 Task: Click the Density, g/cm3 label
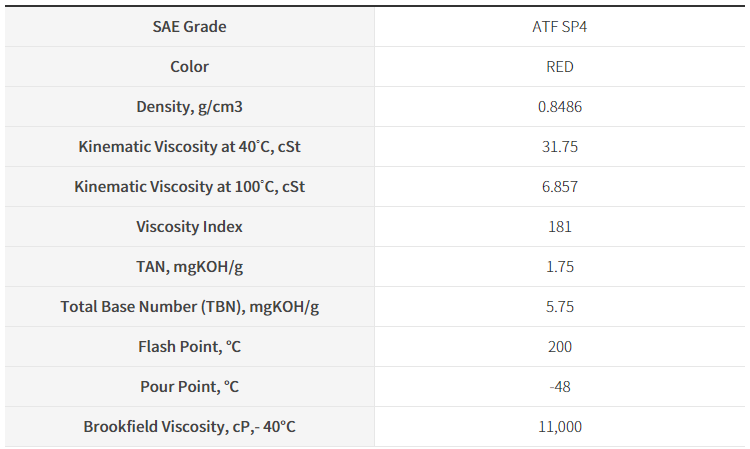click(x=189, y=107)
